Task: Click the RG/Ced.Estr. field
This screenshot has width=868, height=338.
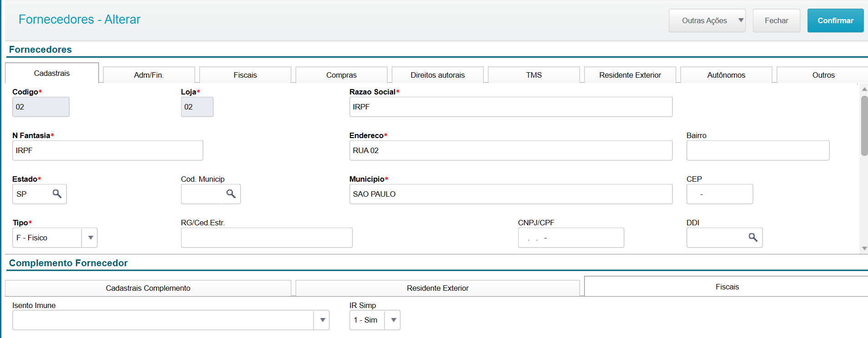Action: (267, 238)
